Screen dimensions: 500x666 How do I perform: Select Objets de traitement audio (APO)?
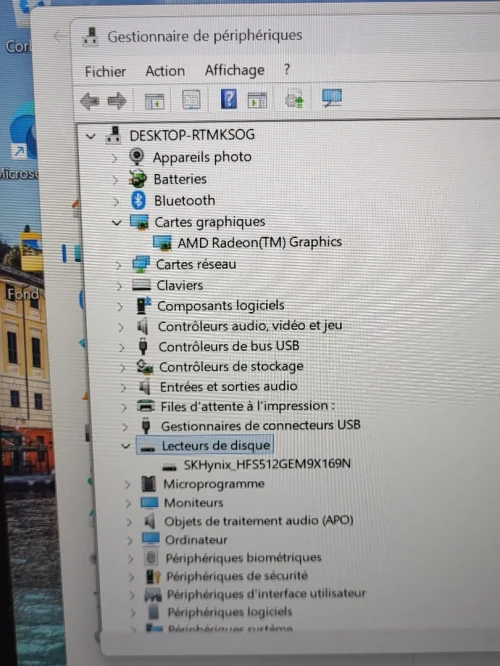point(259,521)
